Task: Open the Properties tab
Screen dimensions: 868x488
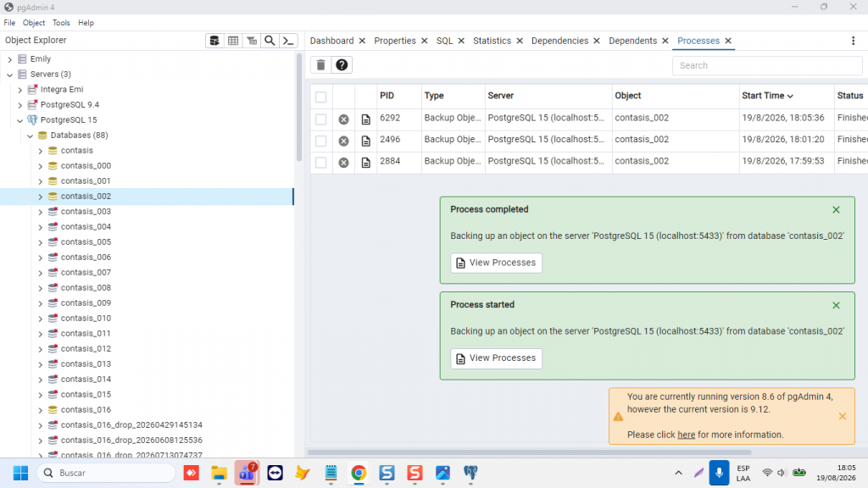Action: click(395, 41)
